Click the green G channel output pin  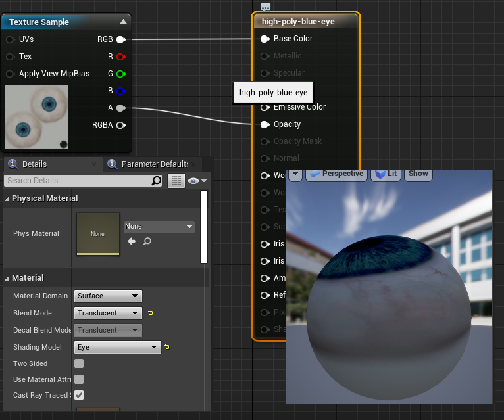pos(120,74)
